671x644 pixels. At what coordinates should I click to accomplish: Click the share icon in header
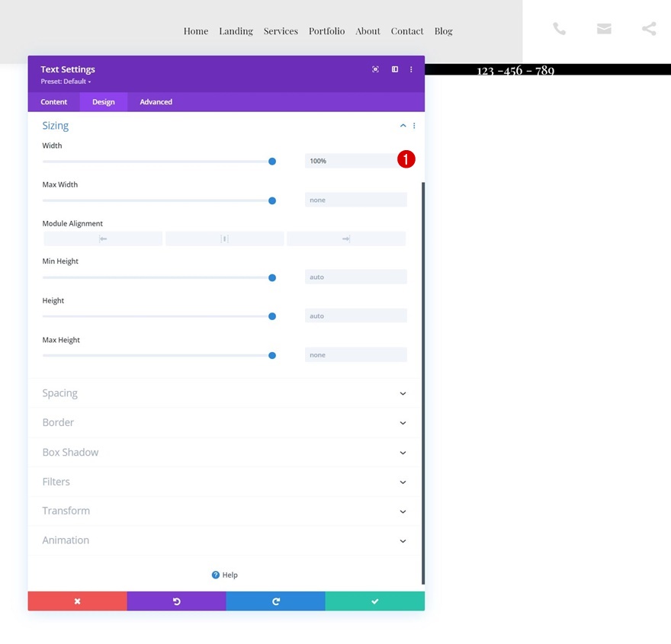649,29
